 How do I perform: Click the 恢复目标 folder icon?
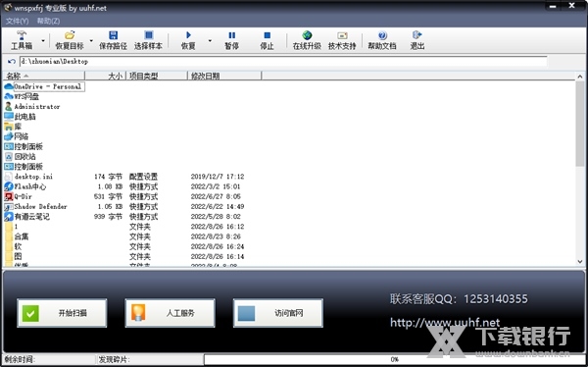pos(70,35)
